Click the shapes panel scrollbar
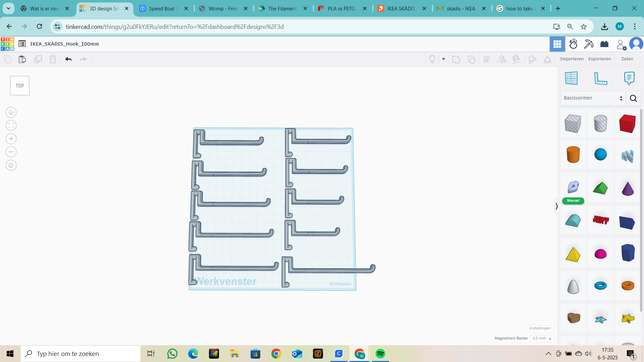The height and width of the screenshot is (362, 644). pyautogui.click(x=642, y=211)
